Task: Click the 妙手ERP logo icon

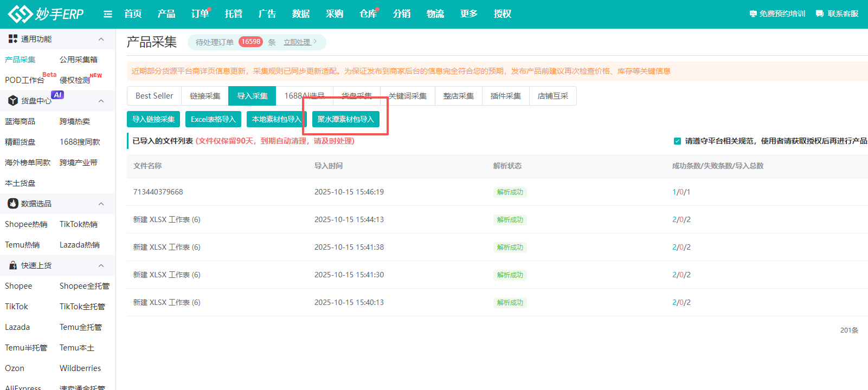Action: coord(20,14)
